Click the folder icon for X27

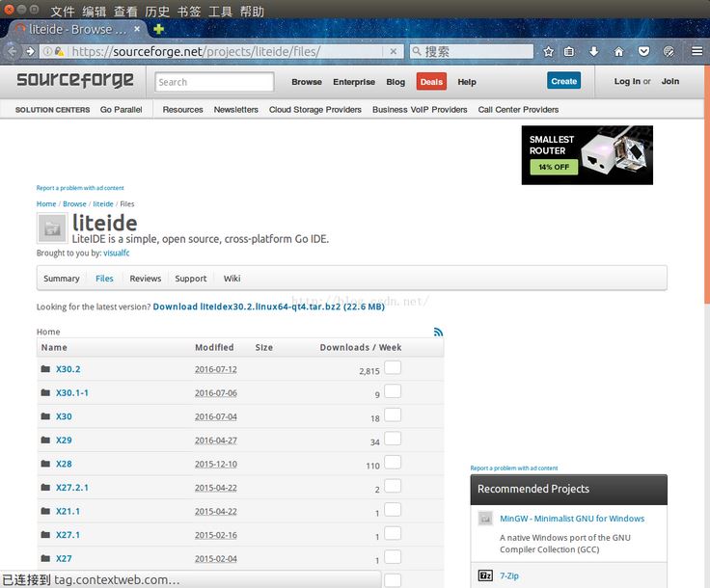(45, 558)
